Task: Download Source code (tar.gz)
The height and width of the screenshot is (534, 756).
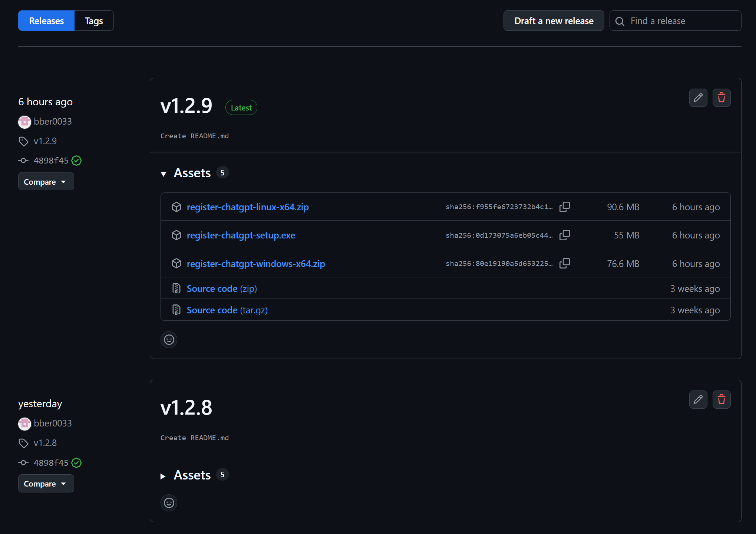Action: coord(227,310)
